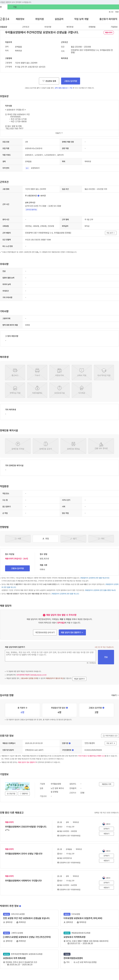This screenshot has height=980, width=119.
Task: Switch to 기업정보 tab
Action: pyautogui.click(x=114, y=27)
